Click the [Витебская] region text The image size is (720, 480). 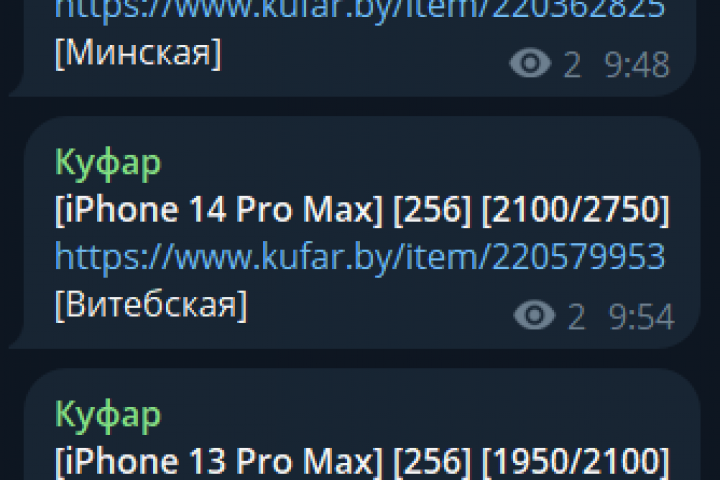click(x=151, y=305)
